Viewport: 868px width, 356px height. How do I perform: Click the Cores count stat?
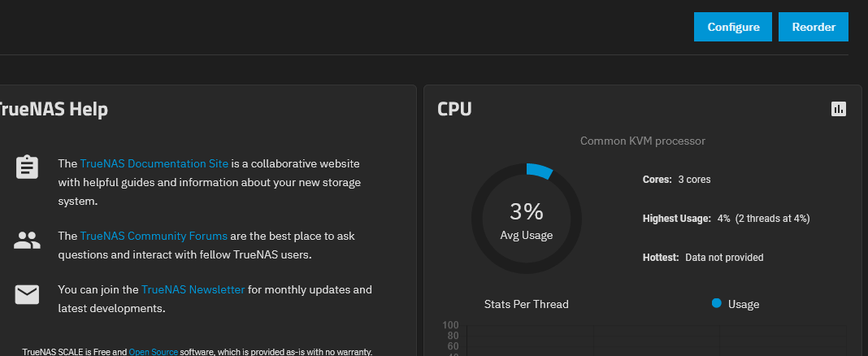pos(676,180)
